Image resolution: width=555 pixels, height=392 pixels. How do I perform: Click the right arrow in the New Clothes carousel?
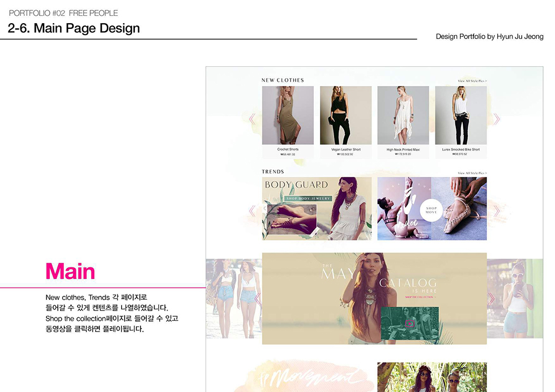click(497, 118)
